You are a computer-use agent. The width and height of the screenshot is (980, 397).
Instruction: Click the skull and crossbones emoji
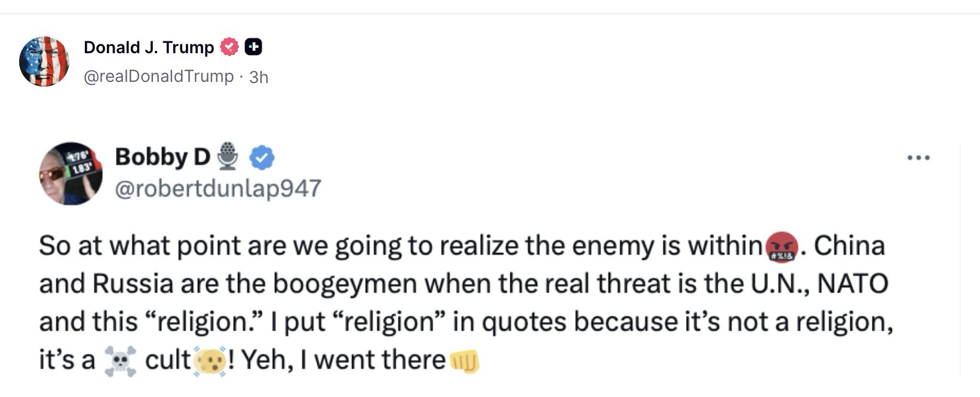coord(120,361)
